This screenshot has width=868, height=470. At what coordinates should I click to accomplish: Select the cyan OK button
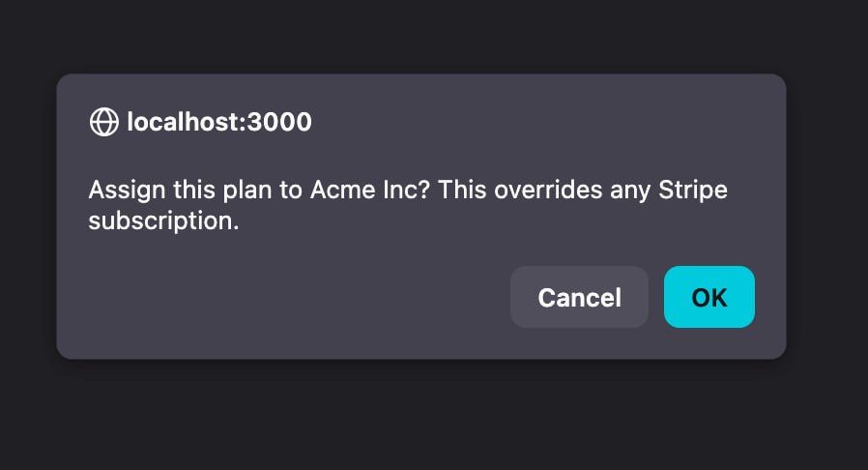click(x=709, y=297)
